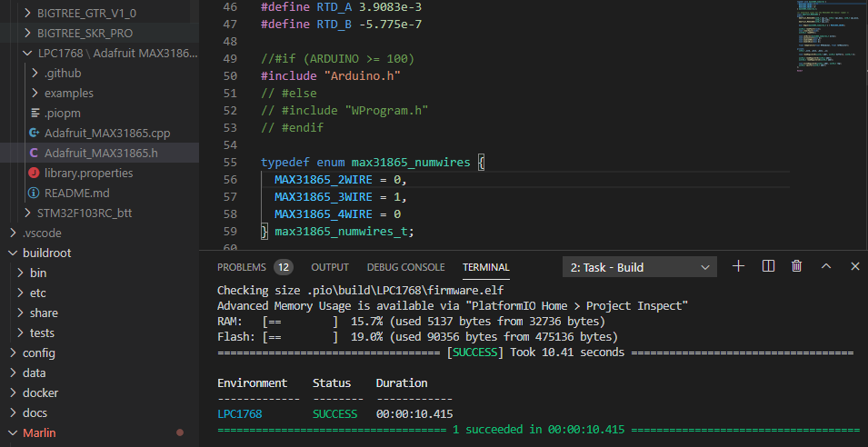Open the DEBUG CONSOLE tab
Viewport: 868px width, 447px height.
405,267
